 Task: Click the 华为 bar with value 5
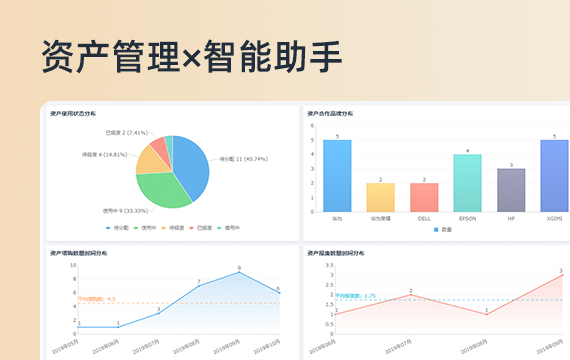pyautogui.click(x=337, y=176)
